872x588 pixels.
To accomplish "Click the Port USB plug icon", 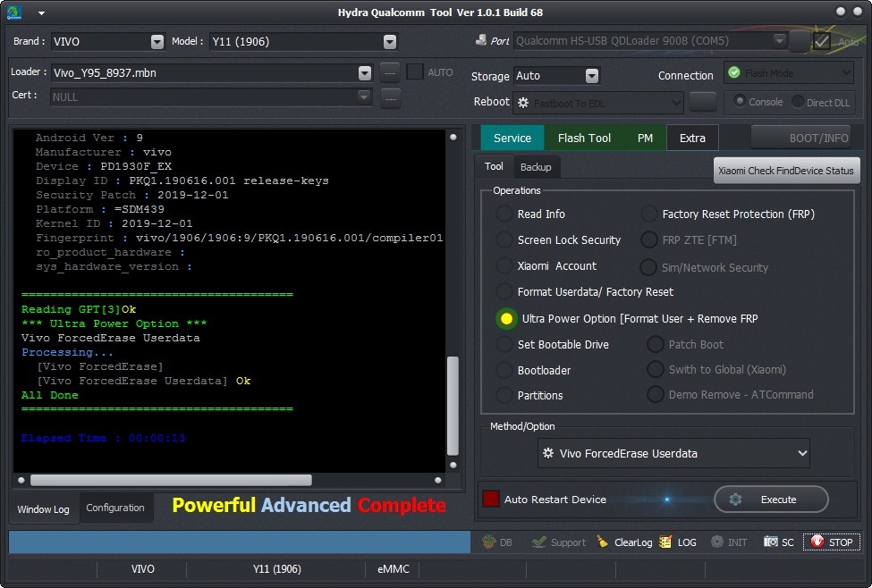I will click(481, 40).
